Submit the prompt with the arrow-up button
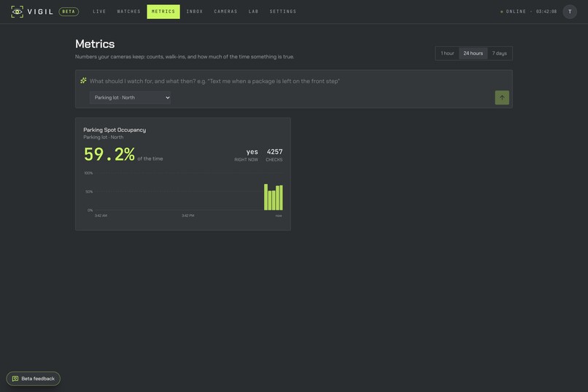Screen dimensions: 588x392 (502, 98)
